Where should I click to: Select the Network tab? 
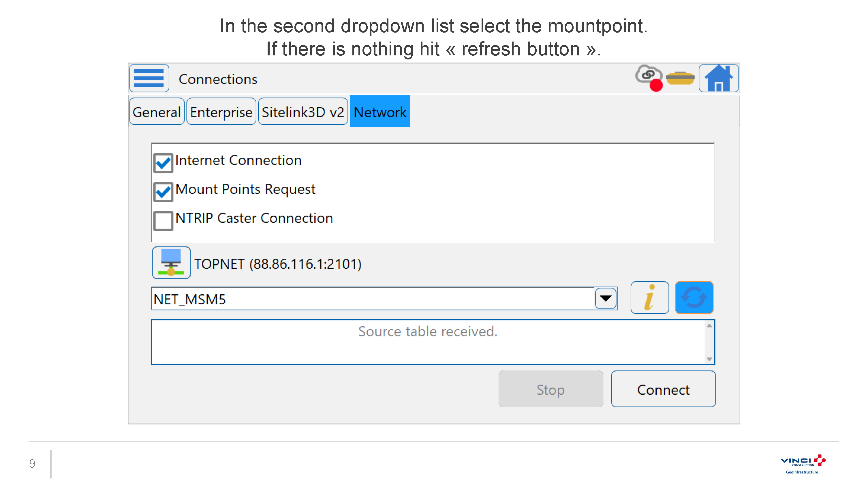380,111
